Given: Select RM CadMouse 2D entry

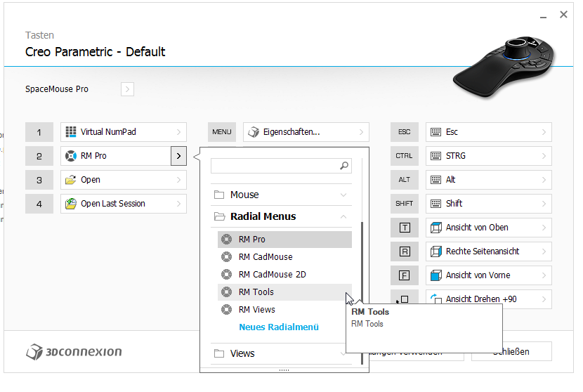Looking at the screenshot, I should pos(284,275).
